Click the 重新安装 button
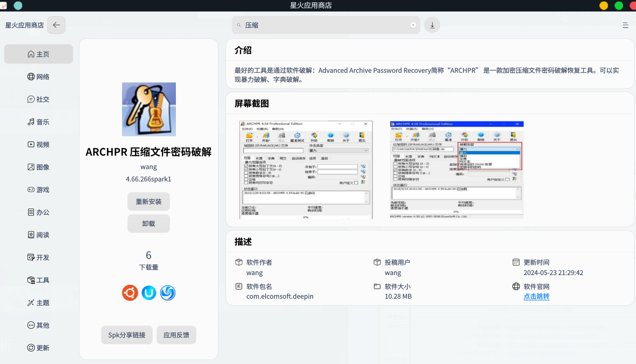636x364 pixels. coord(149,202)
